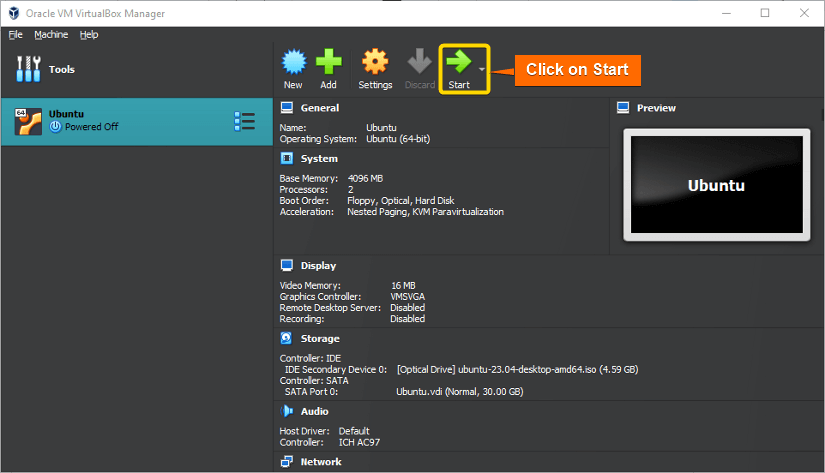Click 'Ubuntu (64-bit)' operating system value
Viewport: 825px width, 473px height.
[398, 139]
